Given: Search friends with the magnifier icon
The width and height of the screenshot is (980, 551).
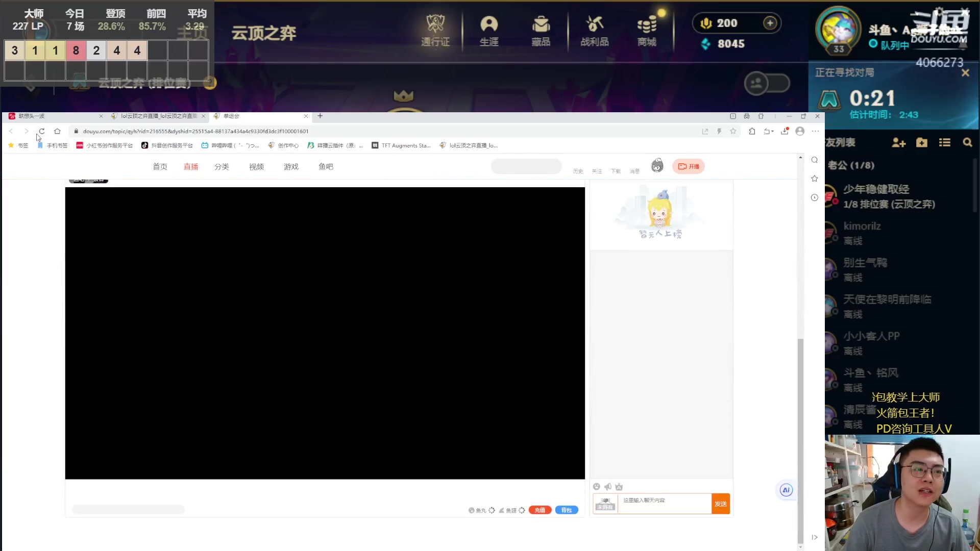Looking at the screenshot, I should [967, 143].
